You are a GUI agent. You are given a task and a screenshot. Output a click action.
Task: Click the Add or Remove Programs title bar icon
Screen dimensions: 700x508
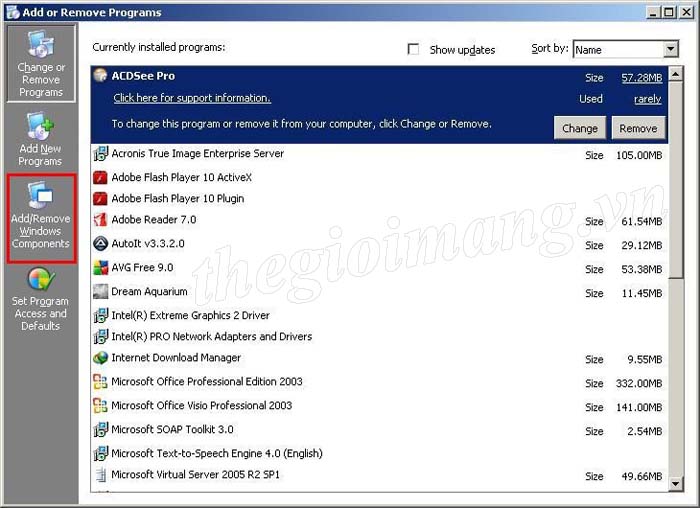click(x=12, y=12)
